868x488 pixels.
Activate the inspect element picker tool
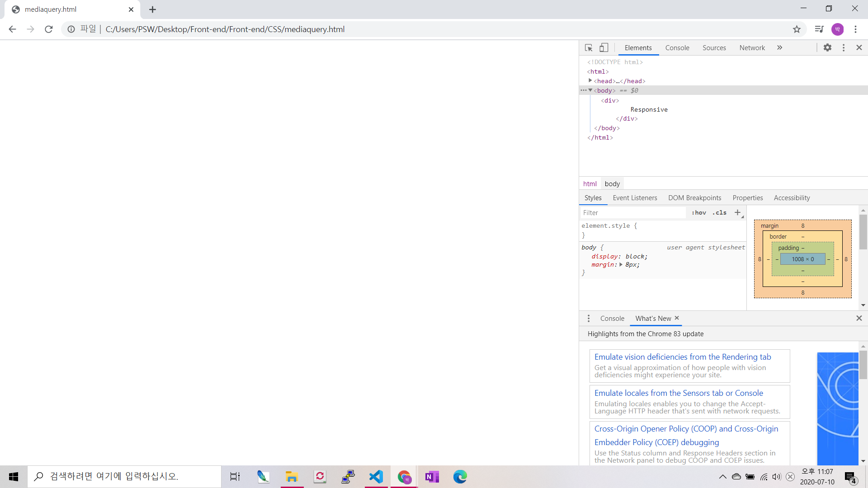point(589,47)
